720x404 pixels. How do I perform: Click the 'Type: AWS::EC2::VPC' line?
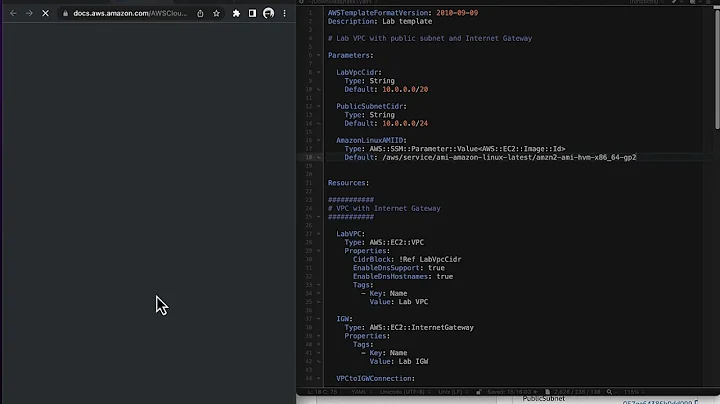point(384,242)
